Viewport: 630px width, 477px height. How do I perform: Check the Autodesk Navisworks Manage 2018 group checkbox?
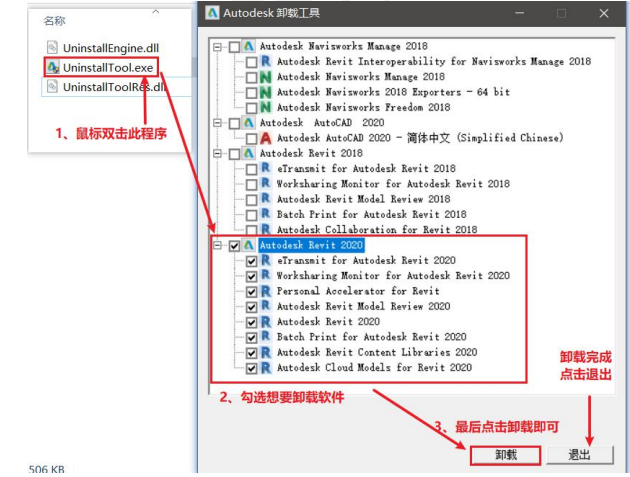click(x=234, y=47)
